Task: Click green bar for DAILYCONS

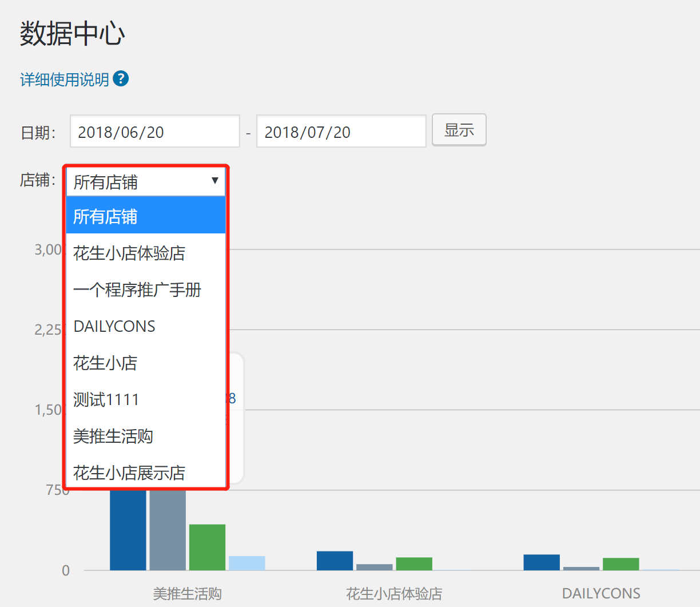Action: tap(621, 564)
